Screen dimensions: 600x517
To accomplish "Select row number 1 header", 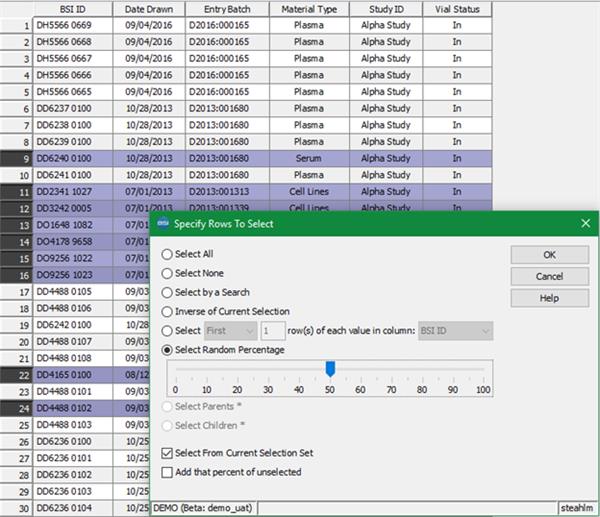I will pos(16,26).
